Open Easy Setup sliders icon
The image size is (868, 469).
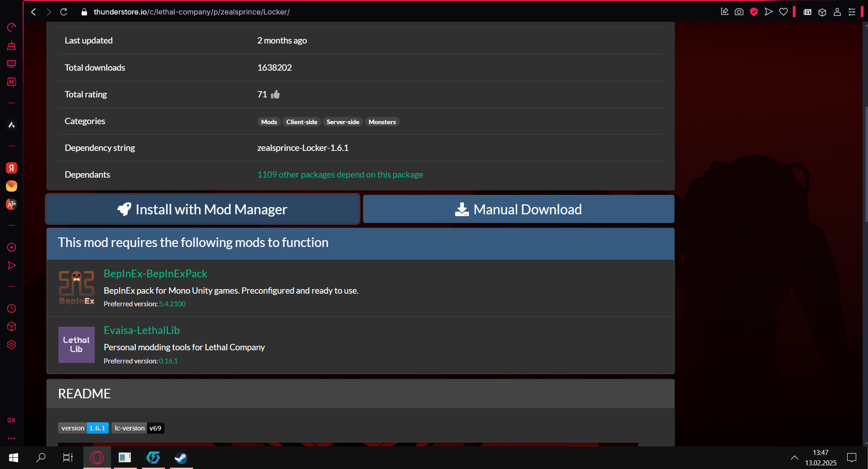click(852, 12)
